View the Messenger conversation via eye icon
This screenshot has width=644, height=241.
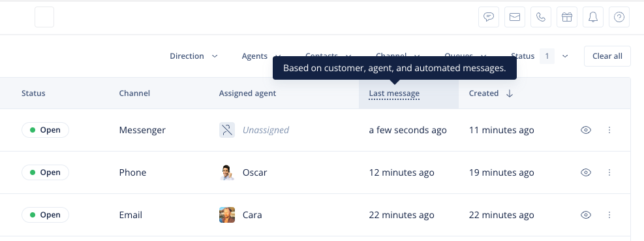[586, 130]
